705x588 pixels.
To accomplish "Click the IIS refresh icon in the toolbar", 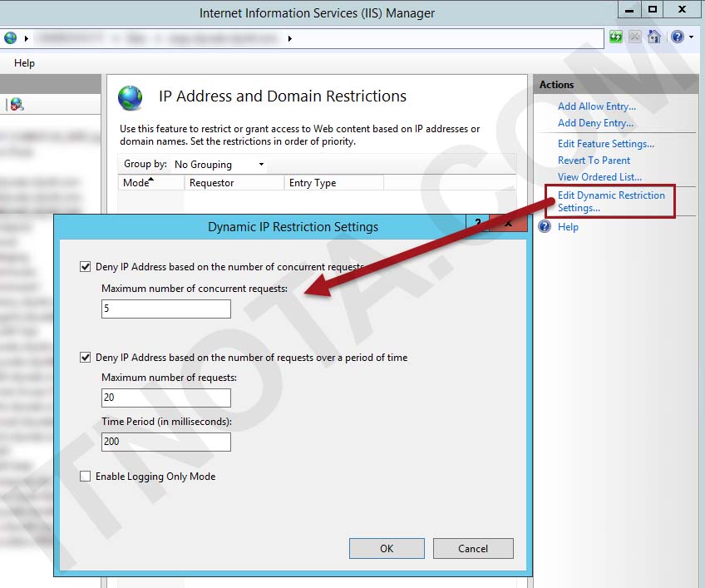I will pyautogui.click(x=615, y=37).
